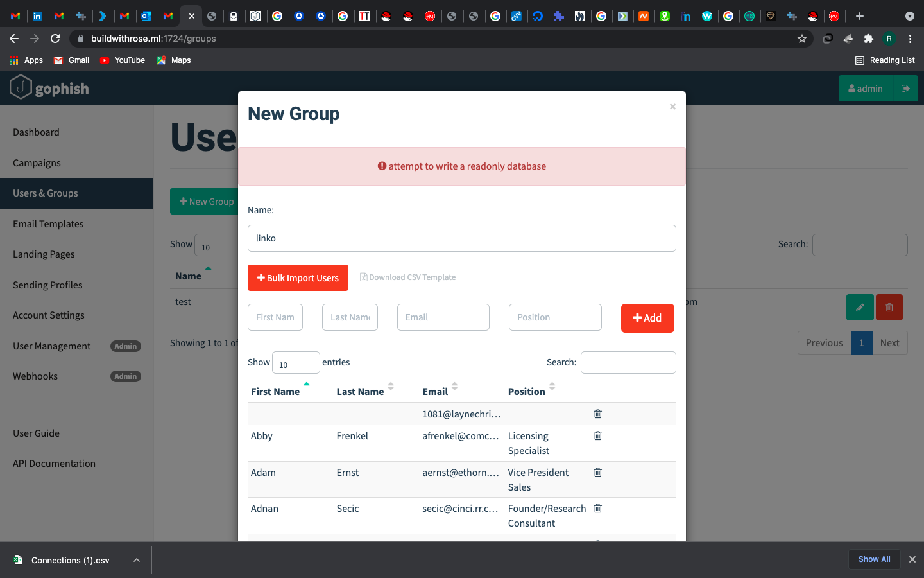The image size is (924, 578).
Task: Open Apps from the bookmarks bar
Action: pyautogui.click(x=26, y=60)
